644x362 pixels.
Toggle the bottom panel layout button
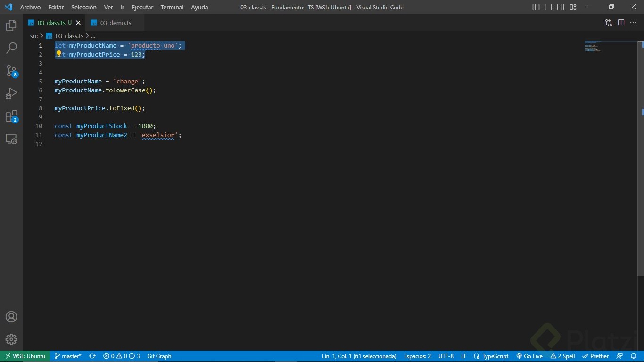tap(548, 7)
